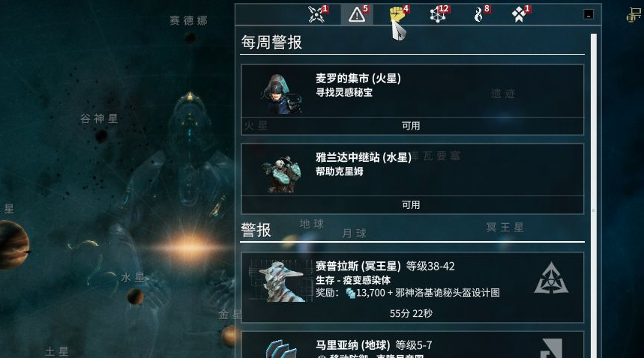Click the Infested faction emblem icon
Viewport: 644px width, 358px height.
point(551,279)
